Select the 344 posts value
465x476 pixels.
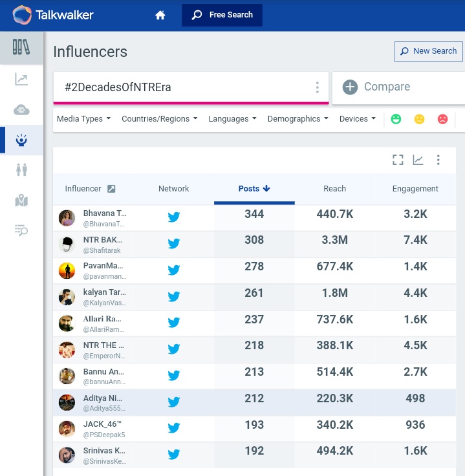coord(254,214)
